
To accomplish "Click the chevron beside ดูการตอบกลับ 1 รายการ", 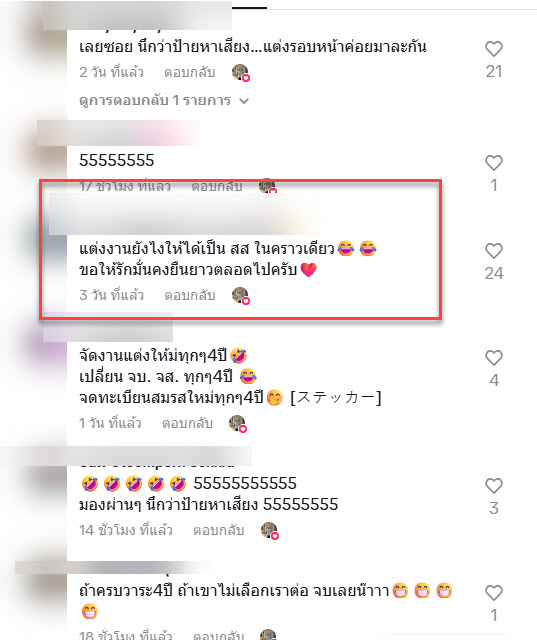I will coord(244,101).
